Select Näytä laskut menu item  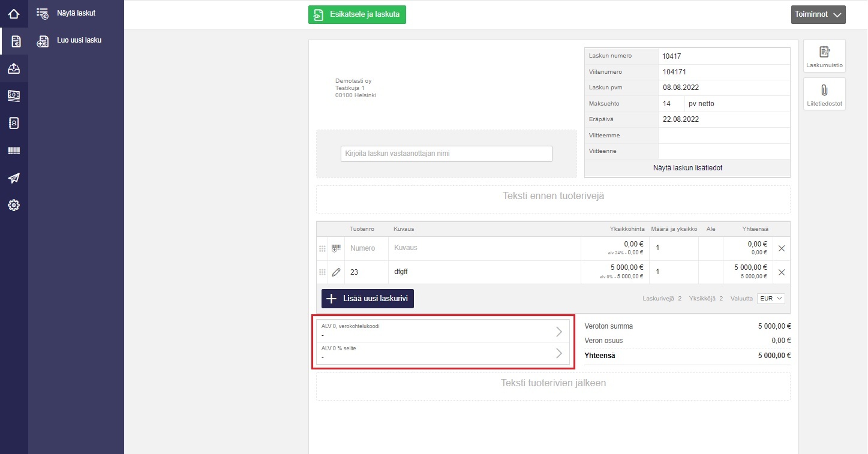(76, 13)
